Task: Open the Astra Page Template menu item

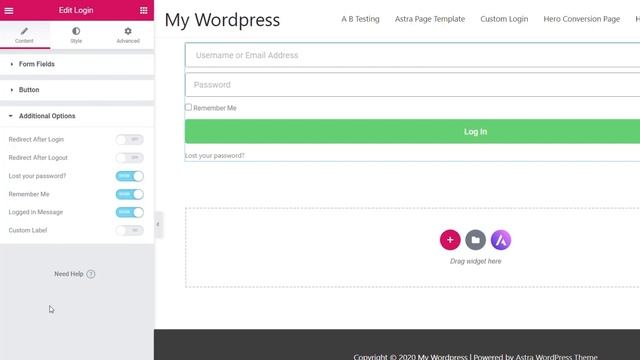Action: coord(430,19)
